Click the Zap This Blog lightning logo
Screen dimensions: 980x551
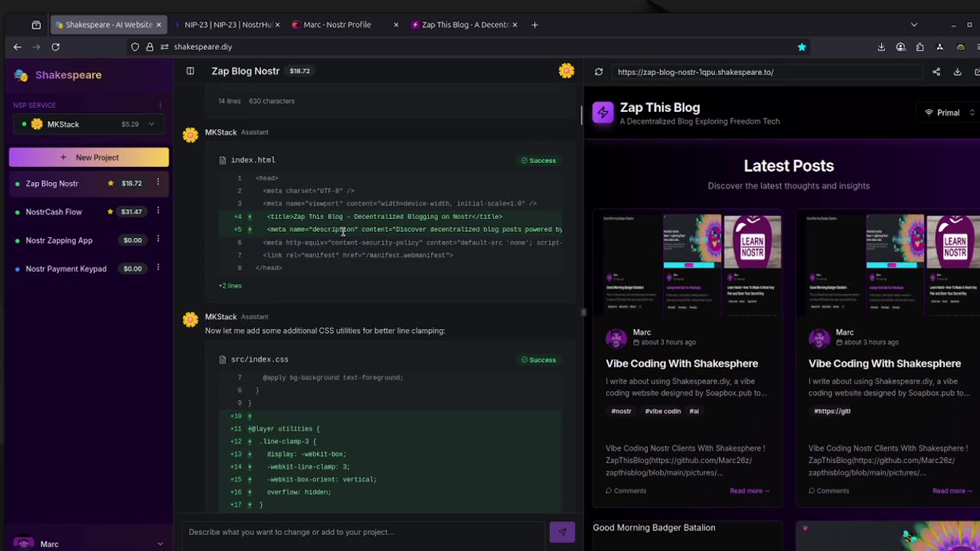point(603,113)
